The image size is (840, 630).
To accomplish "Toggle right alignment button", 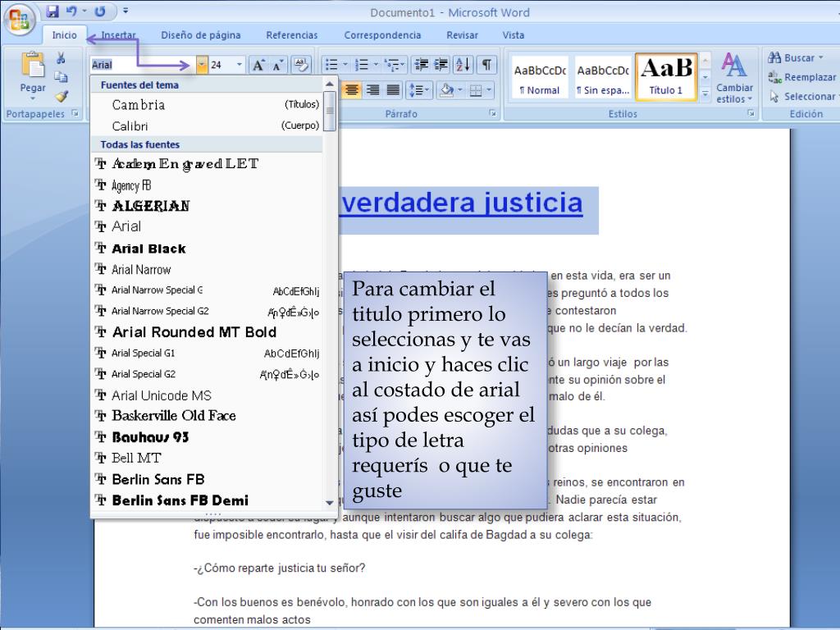I will tap(372, 90).
